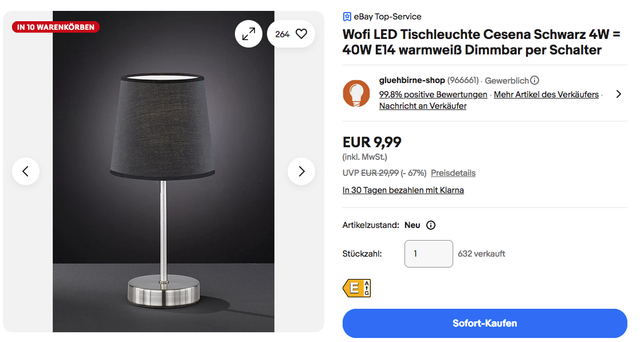This screenshot has height=342, width=644.
Task: Click Nachricht an Verkäufer link
Action: [x=423, y=106]
